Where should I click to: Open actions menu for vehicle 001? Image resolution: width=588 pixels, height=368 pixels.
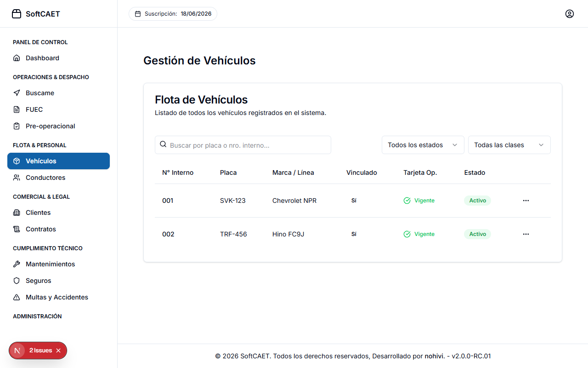pos(526,201)
